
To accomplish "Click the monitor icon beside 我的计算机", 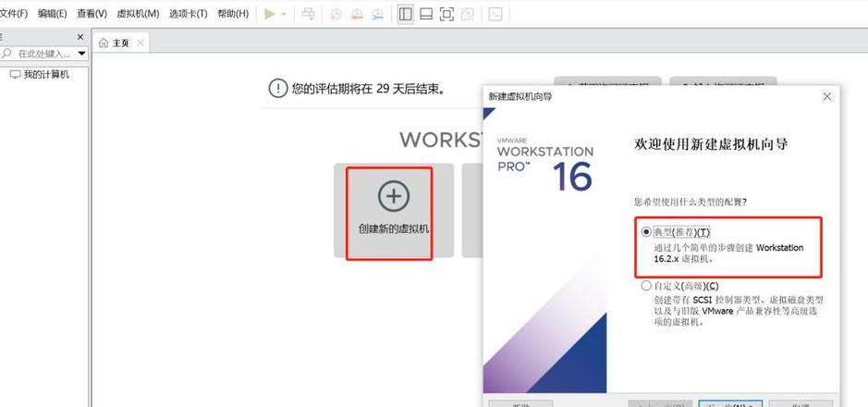I will coord(15,74).
